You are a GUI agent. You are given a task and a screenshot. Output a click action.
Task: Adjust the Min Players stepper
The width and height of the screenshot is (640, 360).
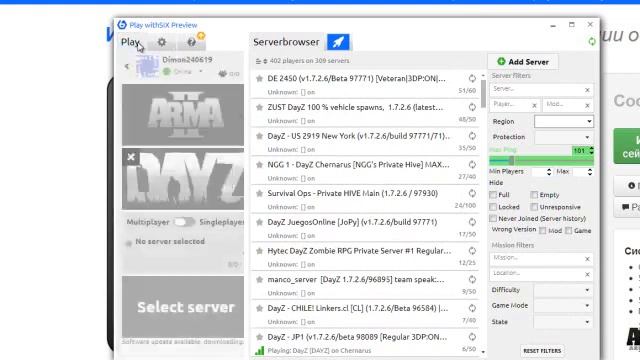point(549,172)
